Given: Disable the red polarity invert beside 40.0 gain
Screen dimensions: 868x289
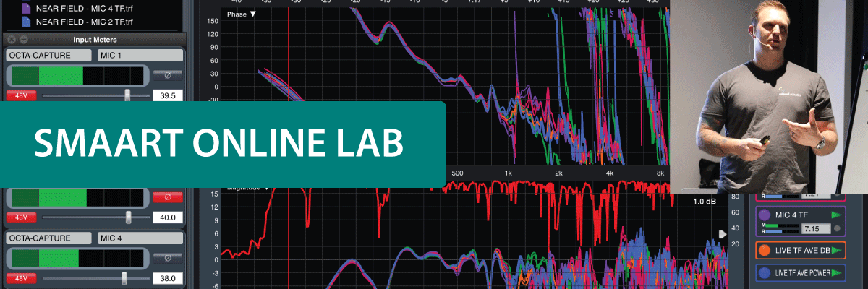Looking at the screenshot, I should (x=168, y=197).
